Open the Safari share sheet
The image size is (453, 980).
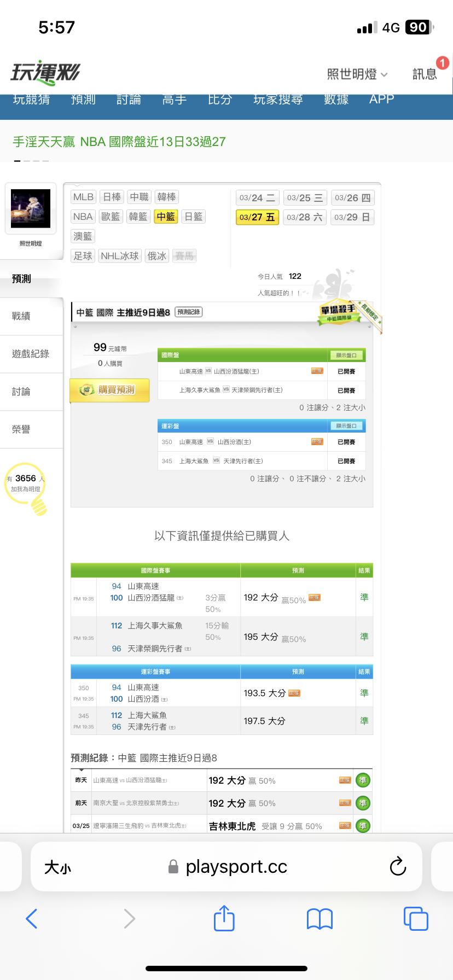[x=224, y=918]
